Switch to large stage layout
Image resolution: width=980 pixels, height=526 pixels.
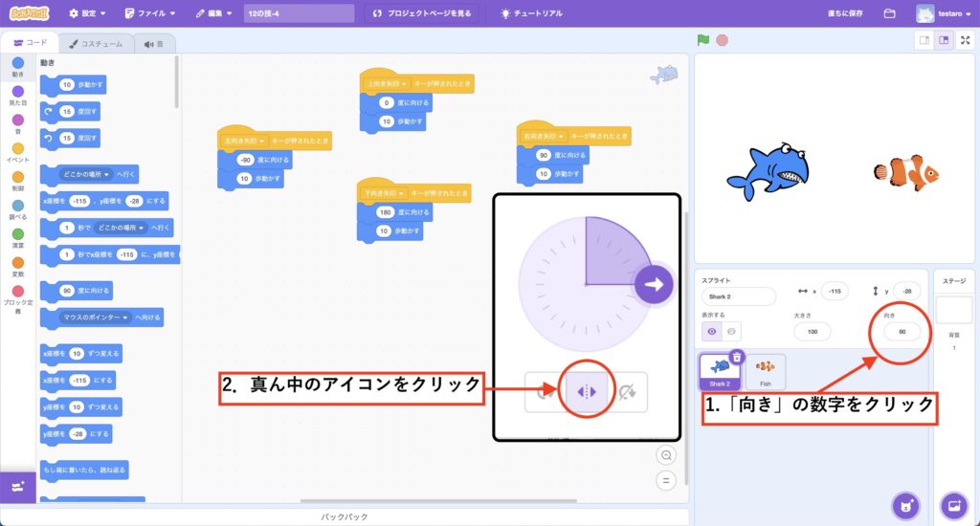click(x=944, y=40)
